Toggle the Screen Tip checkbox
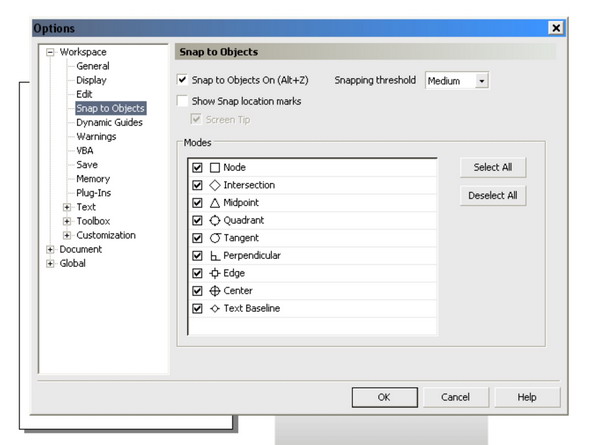This screenshot has height=445, width=600. click(x=196, y=119)
